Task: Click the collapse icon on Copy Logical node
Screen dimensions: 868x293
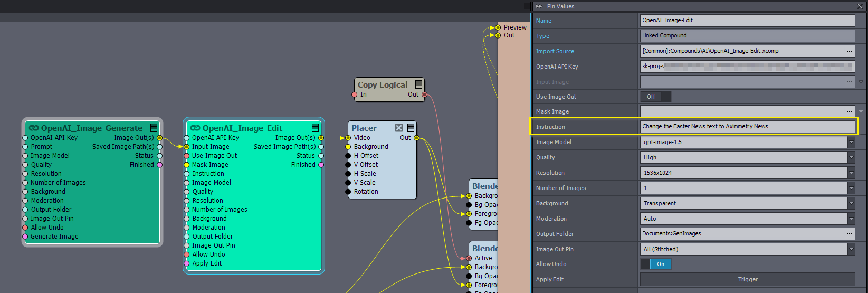Action: pos(418,84)
